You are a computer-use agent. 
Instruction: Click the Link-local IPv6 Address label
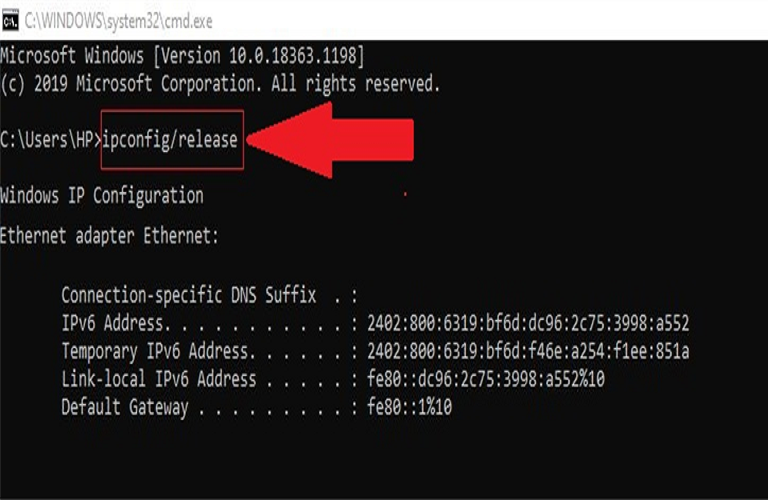coord(158,379)
